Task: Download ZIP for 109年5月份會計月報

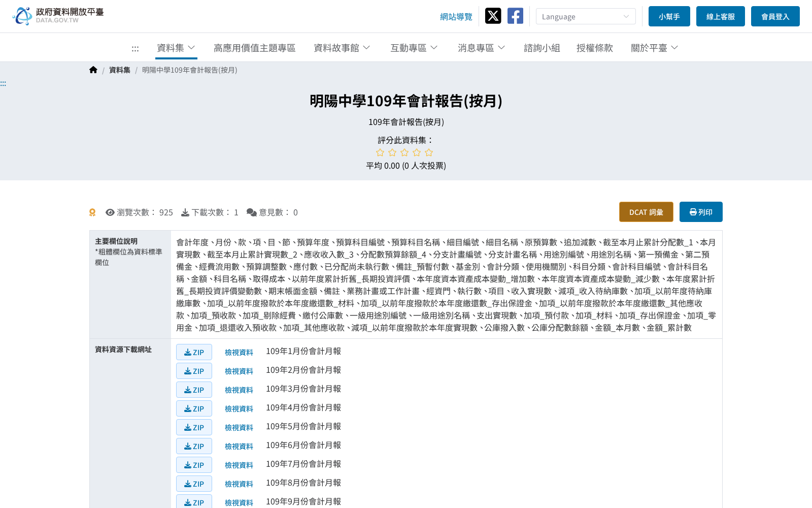Action: tap(194, 427)
